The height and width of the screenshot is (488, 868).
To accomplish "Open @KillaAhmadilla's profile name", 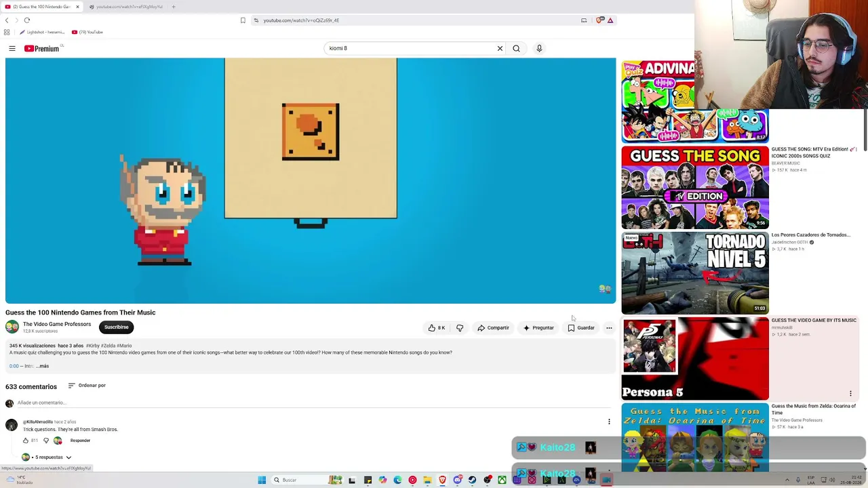I will pyautogui.click(x=38, y=422).
